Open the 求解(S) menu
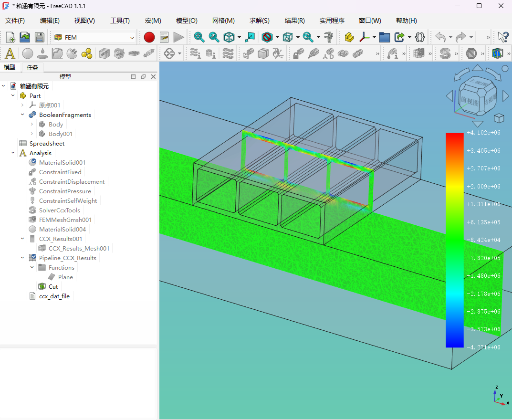 [x=259, y=21]
